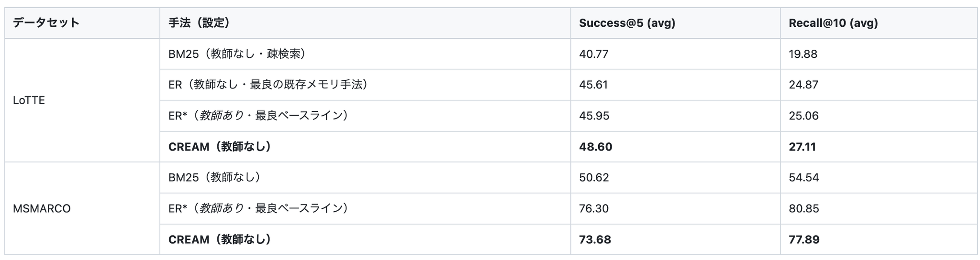
Task: Select value 40.77 in LoTTE BM25 row
Action: [593, 54]
